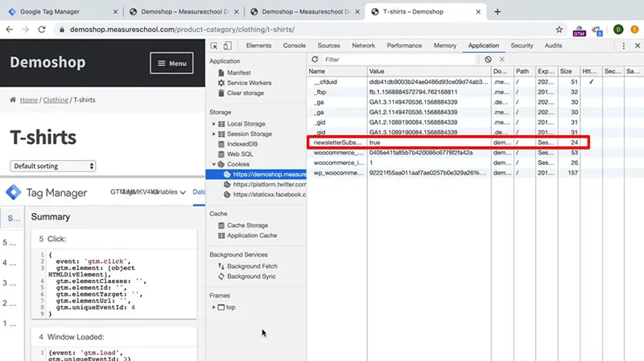The width and height of the screenshot is (644, 361).
Task: Activate the inspect element picker icon
Action: tap(214, 46)
